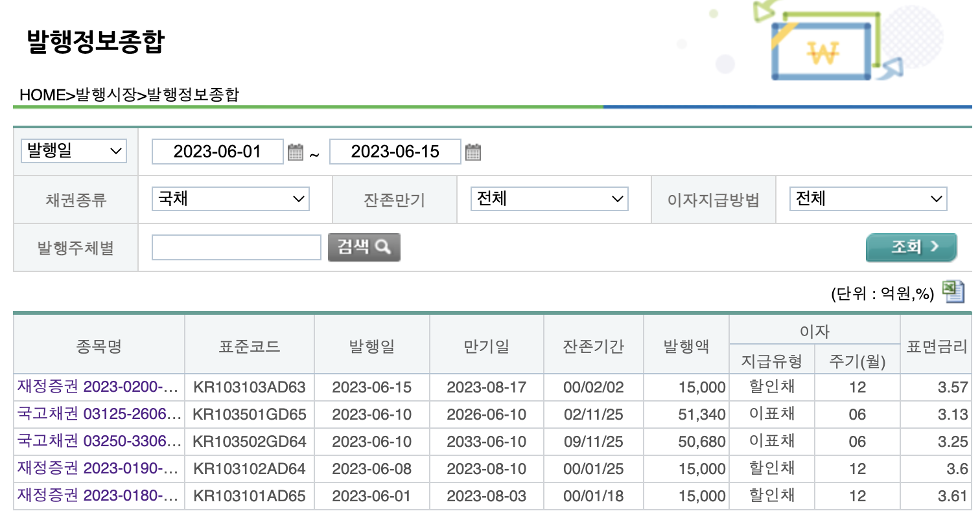The width and height of the screenshot is (980, 522).
Task: Click the start date field showing 2023-06-01
Action: (x=217, y=152)
